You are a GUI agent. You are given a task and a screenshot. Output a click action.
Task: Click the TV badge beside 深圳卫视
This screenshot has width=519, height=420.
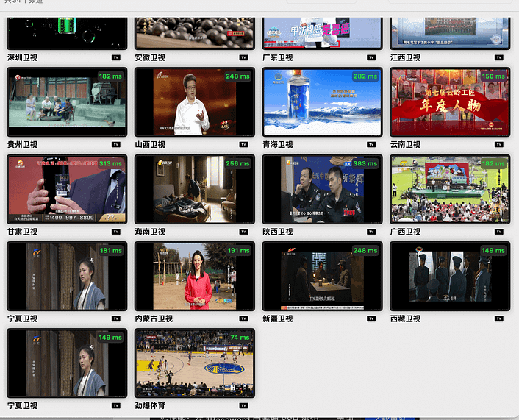(x=115, y=57)
